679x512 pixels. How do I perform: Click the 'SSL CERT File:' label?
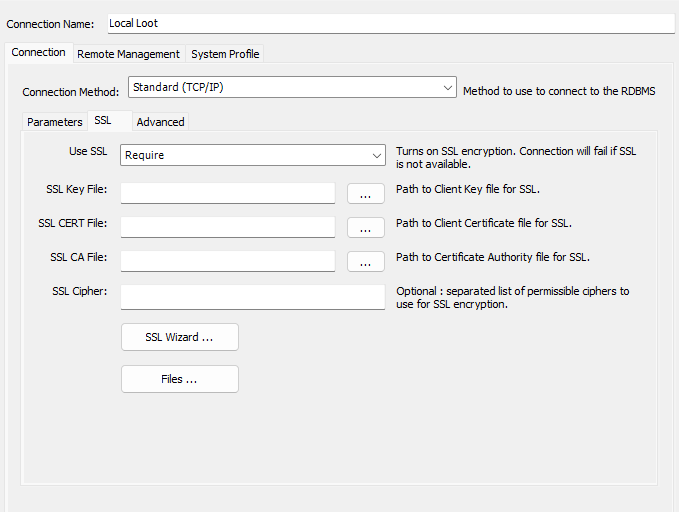73,223
